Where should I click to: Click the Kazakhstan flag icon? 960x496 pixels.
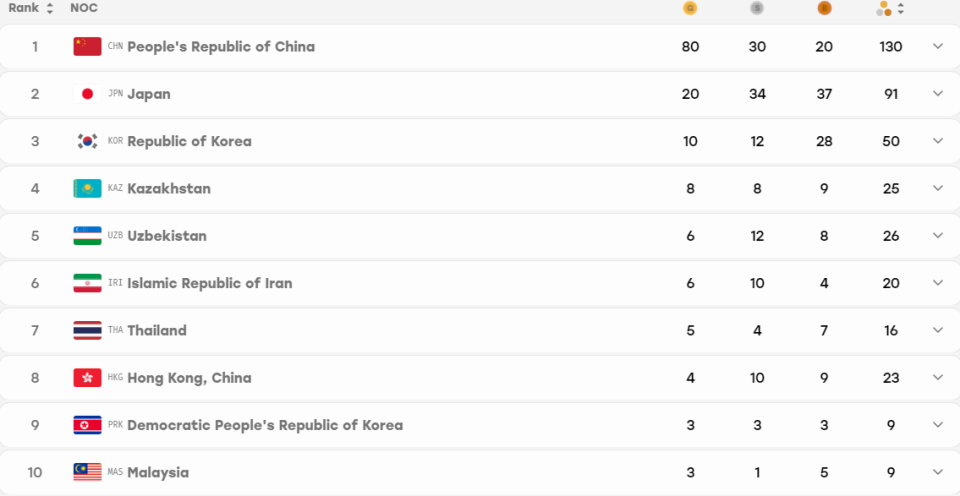click(x=87, y=189)
